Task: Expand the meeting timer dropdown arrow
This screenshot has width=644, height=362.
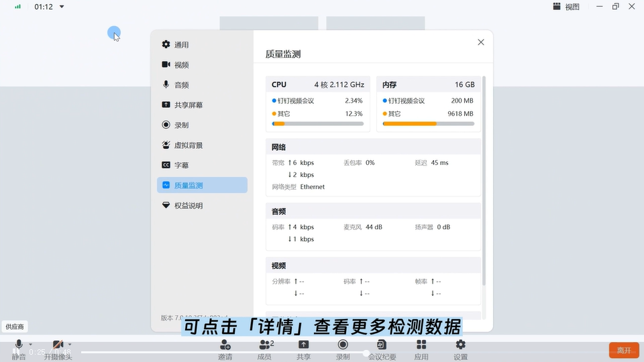Action: pos(62,7)
